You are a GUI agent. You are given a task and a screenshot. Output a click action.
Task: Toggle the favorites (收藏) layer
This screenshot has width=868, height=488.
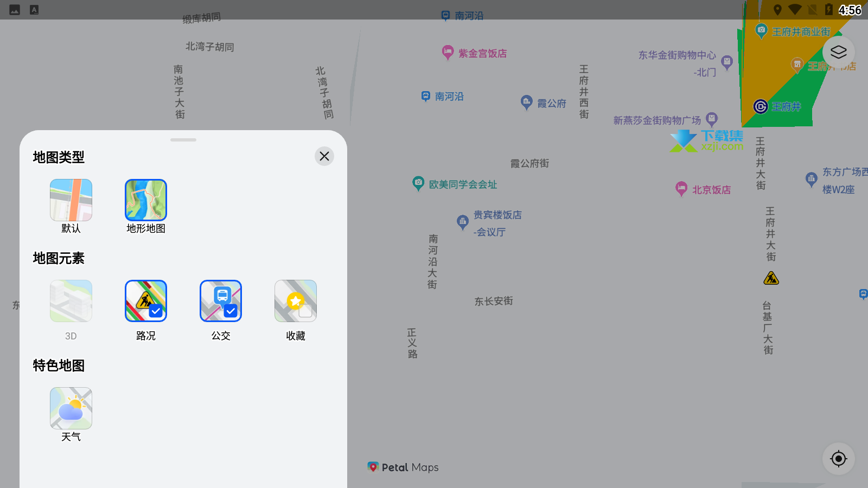pos(296,301)
